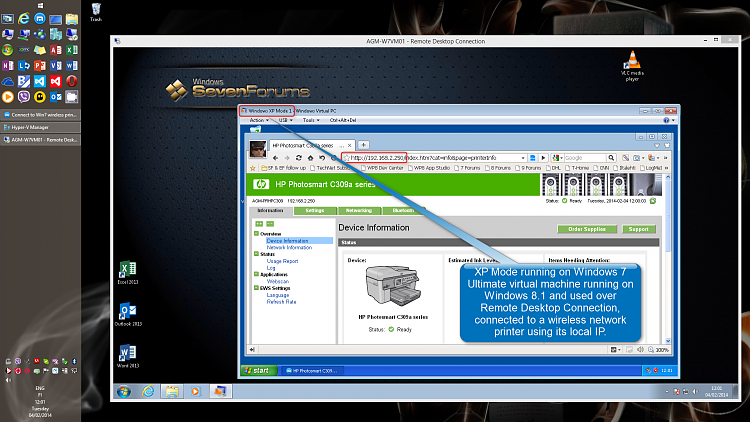Open Action menu in Virtual PC
This screenshot has width=750, height=422.
pyautogui.click(x=259, y=120)
